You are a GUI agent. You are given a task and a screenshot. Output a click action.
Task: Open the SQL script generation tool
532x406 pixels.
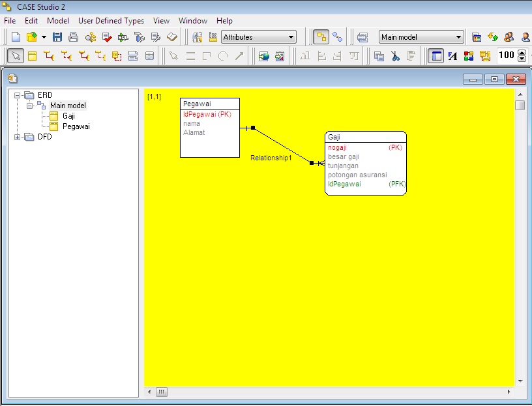(x=121, y=37)
